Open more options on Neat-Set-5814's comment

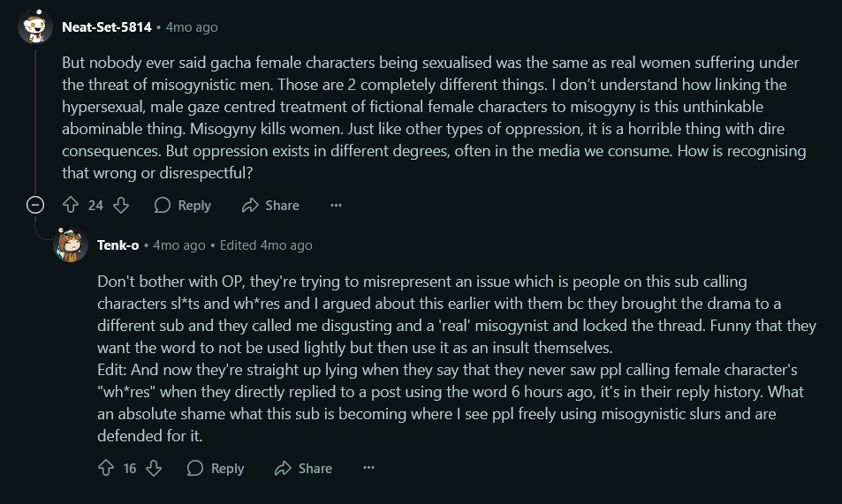(x=336, y=205)
